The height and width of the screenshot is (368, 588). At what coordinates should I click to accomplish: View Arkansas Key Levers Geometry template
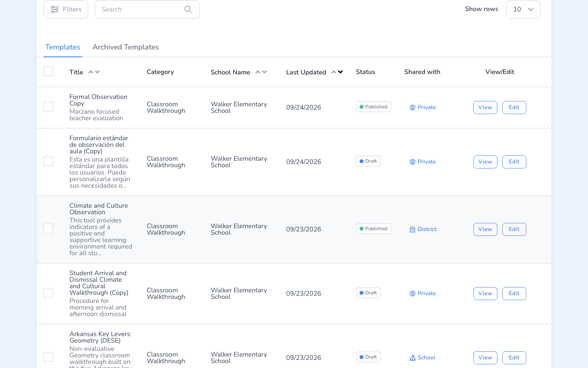(485, 358)
